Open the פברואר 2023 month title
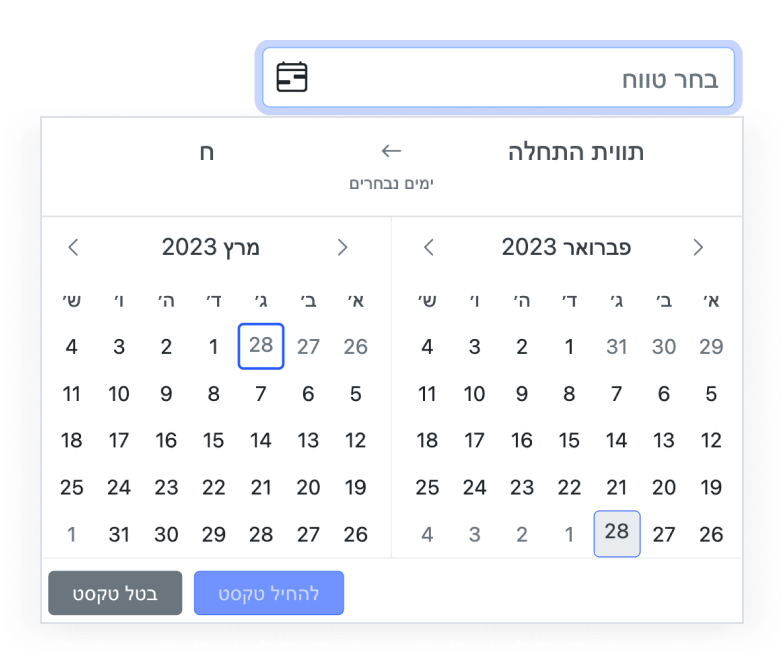This screenshot has height=664, width=784. 566,247
